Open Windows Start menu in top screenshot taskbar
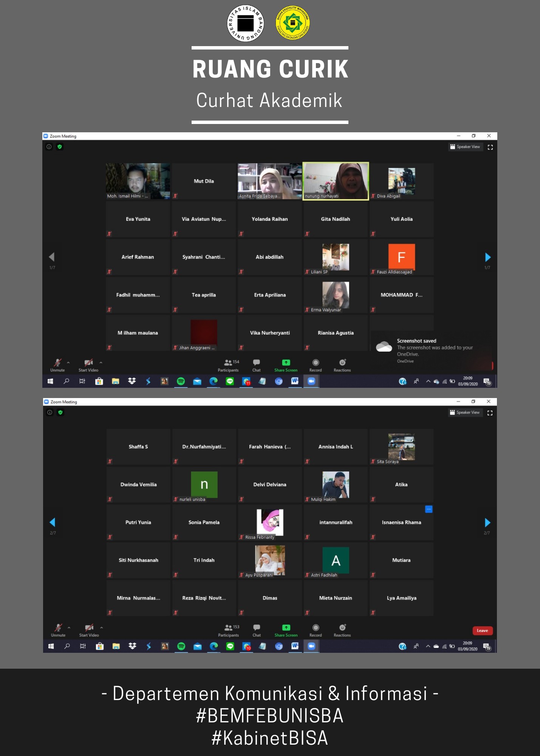Screen dimensions: 540x756 pos(50,381)
